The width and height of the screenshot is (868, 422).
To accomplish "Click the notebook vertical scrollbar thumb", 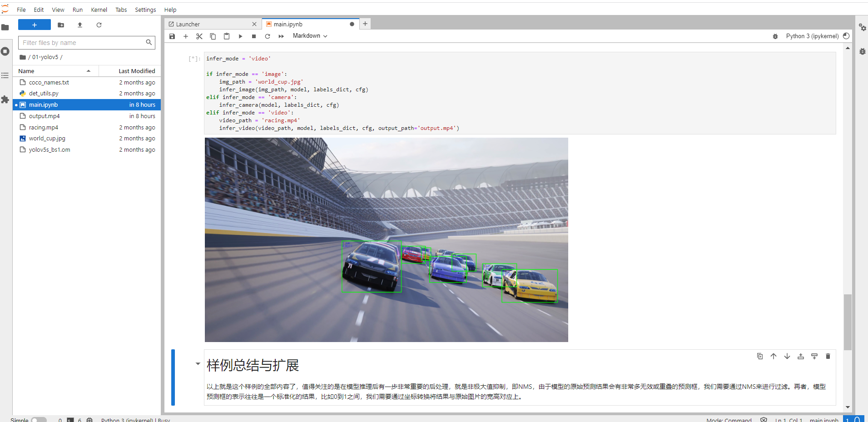I will [848, 322].
